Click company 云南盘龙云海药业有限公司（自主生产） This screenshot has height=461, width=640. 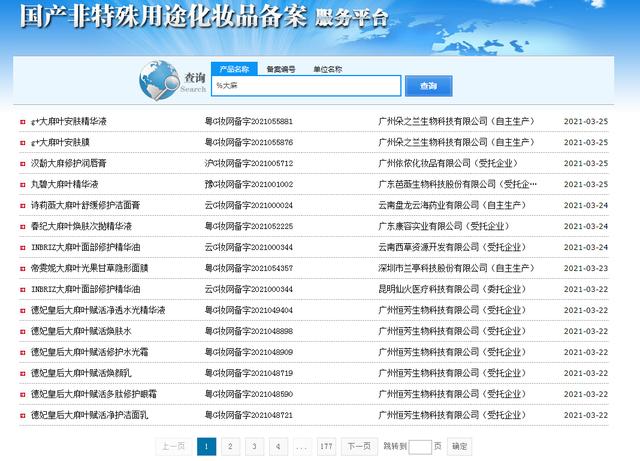pyautogui.click(x=452, y=205)
